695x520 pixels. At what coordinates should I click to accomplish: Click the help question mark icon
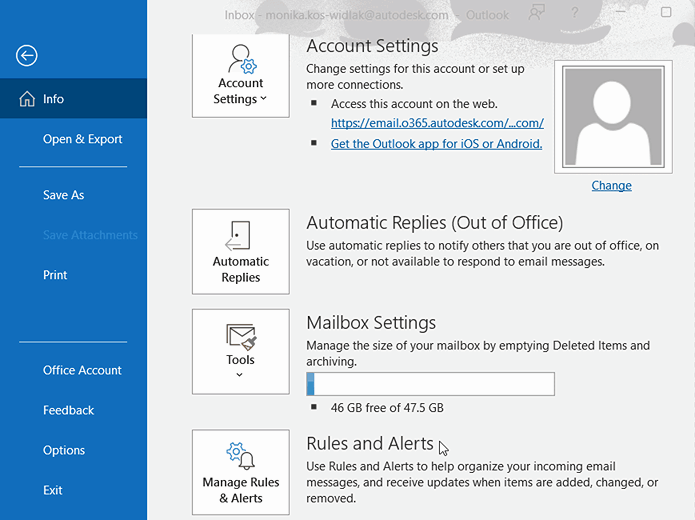tap(575, 13)
